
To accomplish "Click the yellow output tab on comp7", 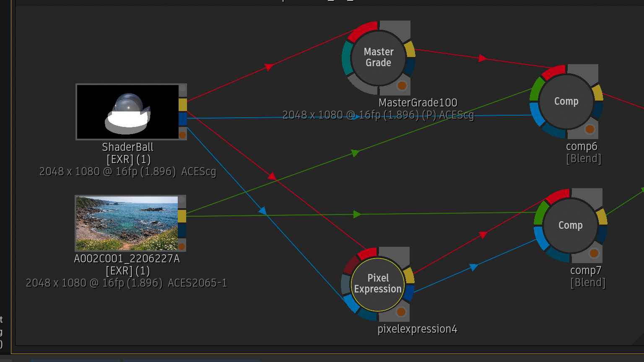I will (x=602, y=217).
